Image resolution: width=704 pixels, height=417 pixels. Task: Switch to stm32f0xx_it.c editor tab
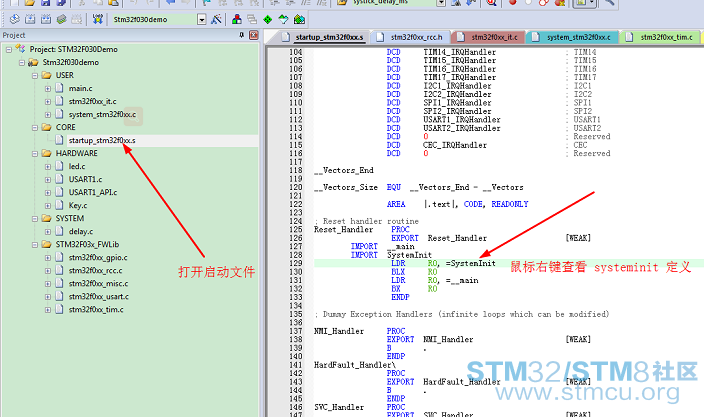pyautogui.click(x=488, y=37)
